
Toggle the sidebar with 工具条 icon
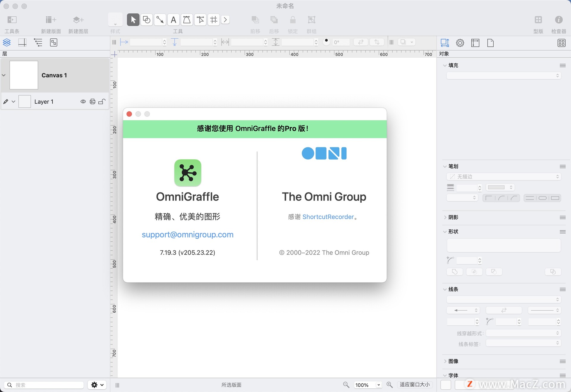coord(12,20)
